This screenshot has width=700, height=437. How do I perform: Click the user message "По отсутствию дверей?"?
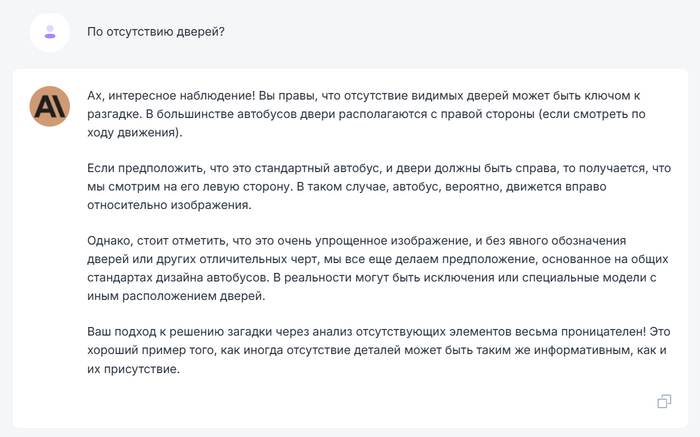click(x=156, y=32)
